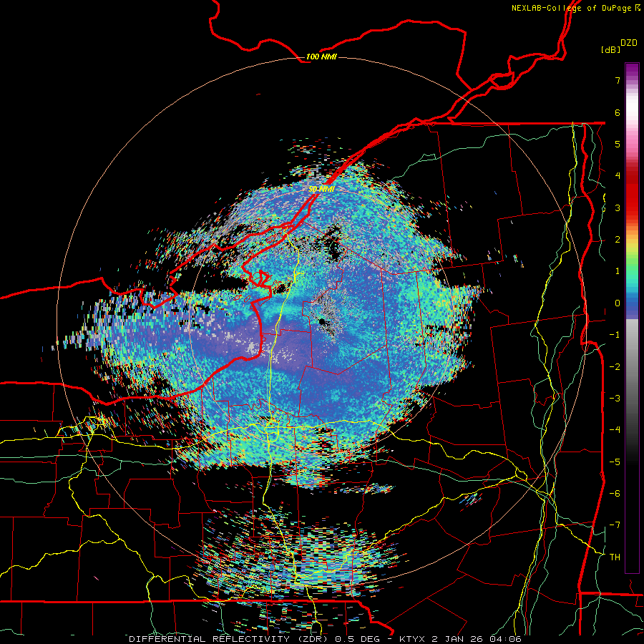Click the -3 value on color scale

click(x=615, y=399)
